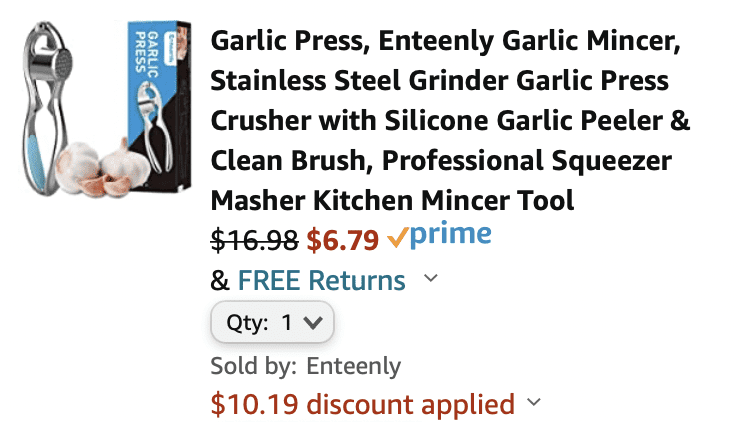Visit the Enteenly seller name
The image size is (740, 422).
(x=353, y=366)
